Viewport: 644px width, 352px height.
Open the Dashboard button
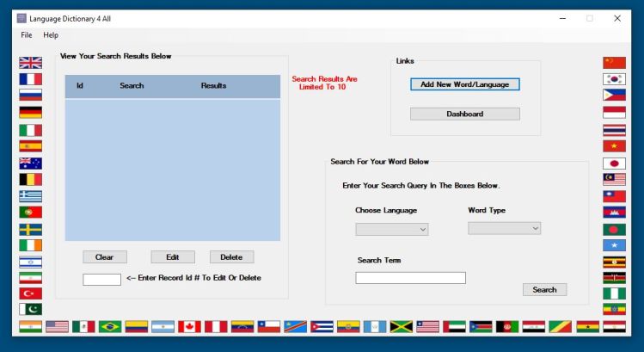tap(464, 114)
